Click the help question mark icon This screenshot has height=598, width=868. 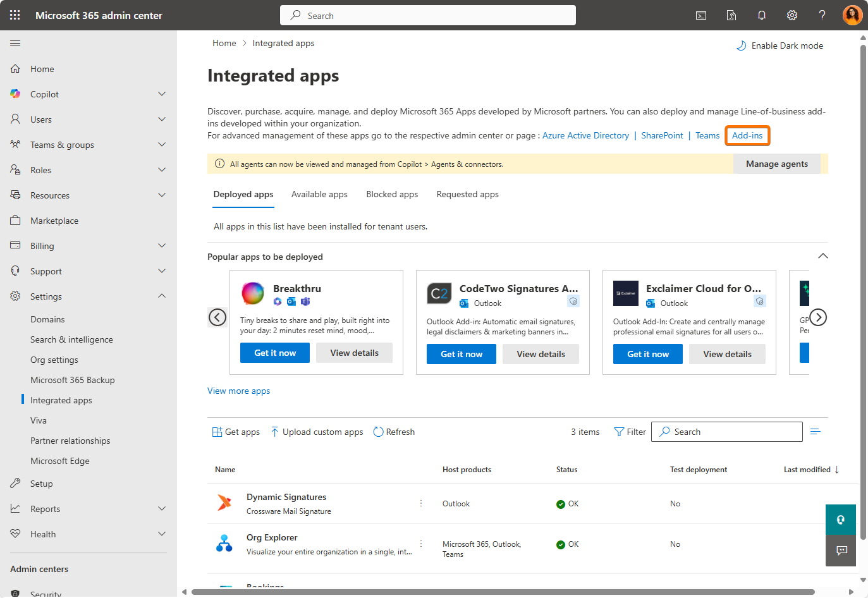click(822, 15)
